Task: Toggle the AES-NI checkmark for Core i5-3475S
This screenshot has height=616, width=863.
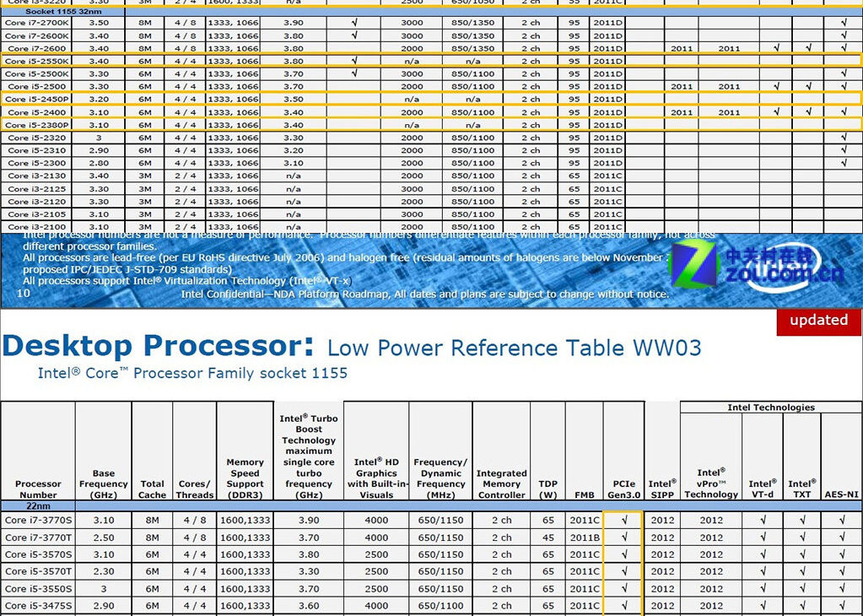Action: (x=840, y=605)
